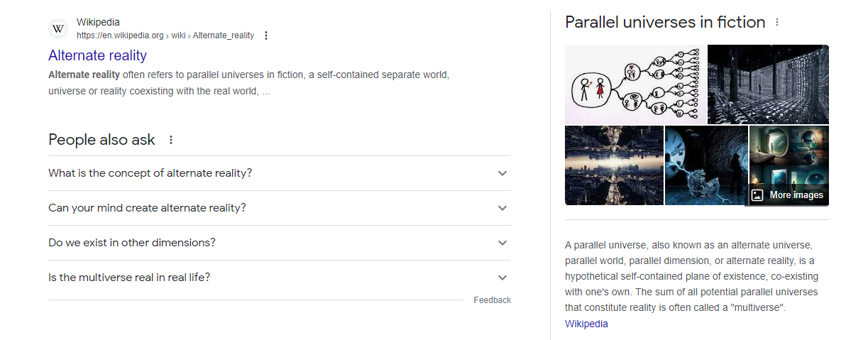Open the Alternate reality title link
This screenshot has height=340, width=868.
pyautogui.click(x=98, y=55)
